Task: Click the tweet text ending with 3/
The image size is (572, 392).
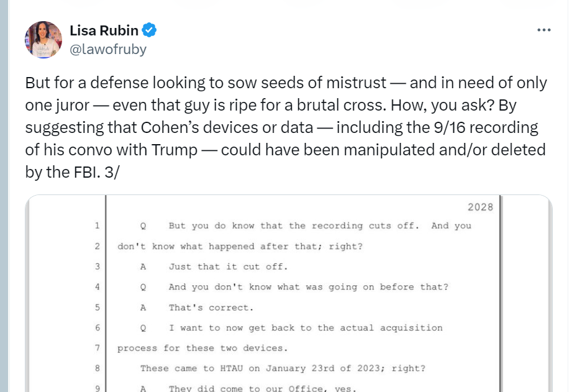Action: click(x=286, y=127)
